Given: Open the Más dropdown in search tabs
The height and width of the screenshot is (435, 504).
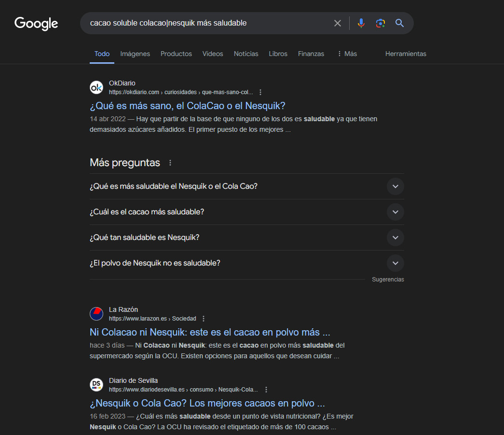Looking at the screenshot, I should point(347,54).
